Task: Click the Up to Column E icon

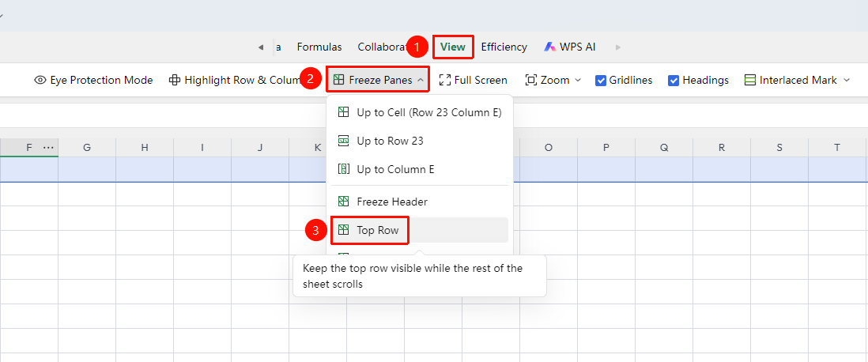Action: click(x=343, y=169)
